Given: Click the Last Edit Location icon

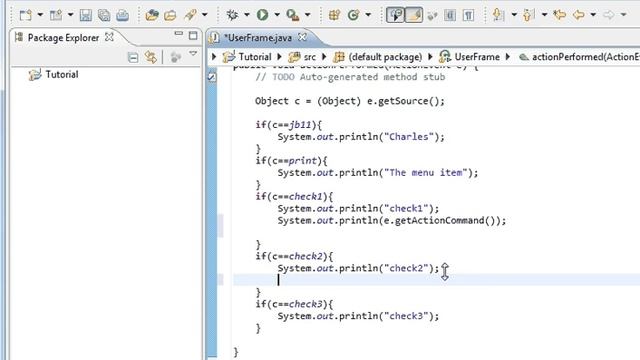Looking at the screenshot, I should pyautogui.click(x=560, y=16).
